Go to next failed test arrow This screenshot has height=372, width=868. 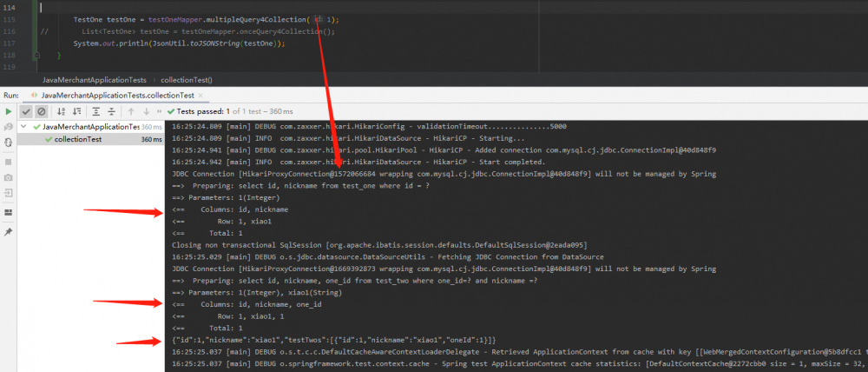click(x=146, y=111)
